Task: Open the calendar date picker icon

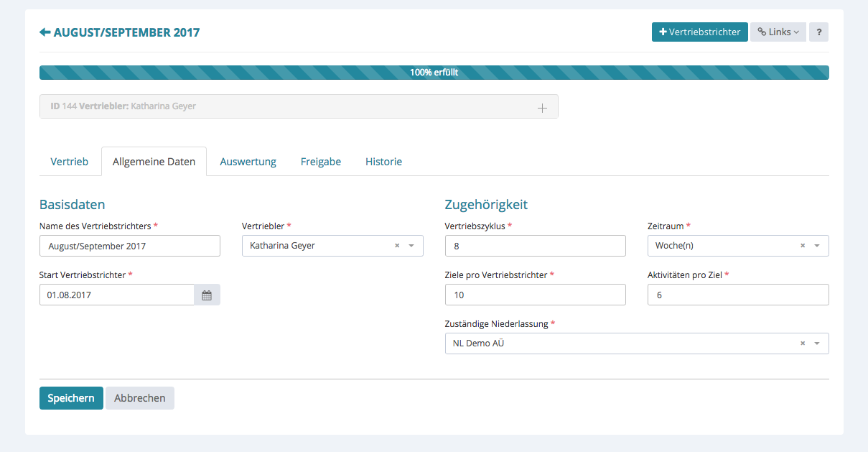Action: (x=207, y=295)
